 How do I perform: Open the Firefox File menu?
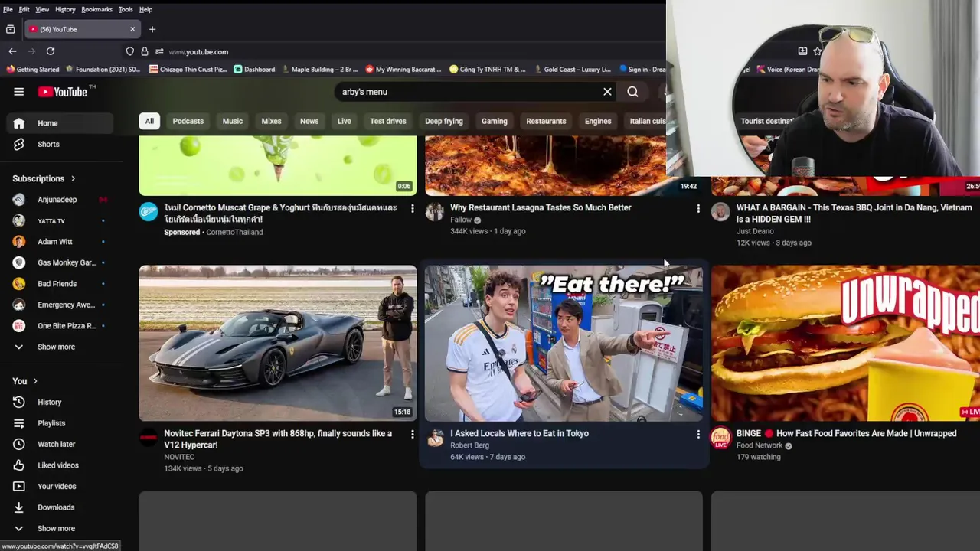8,9
